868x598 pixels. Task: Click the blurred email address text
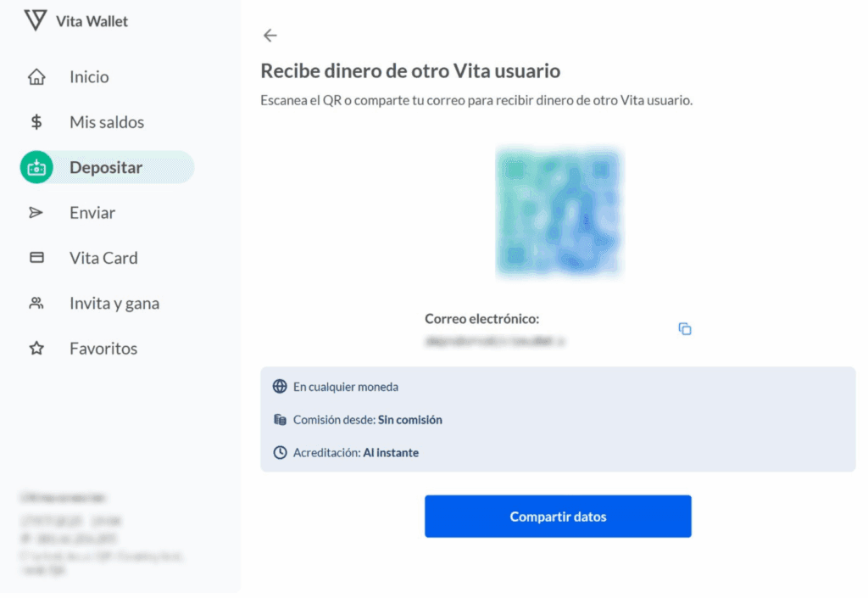(x=494, y=341)
